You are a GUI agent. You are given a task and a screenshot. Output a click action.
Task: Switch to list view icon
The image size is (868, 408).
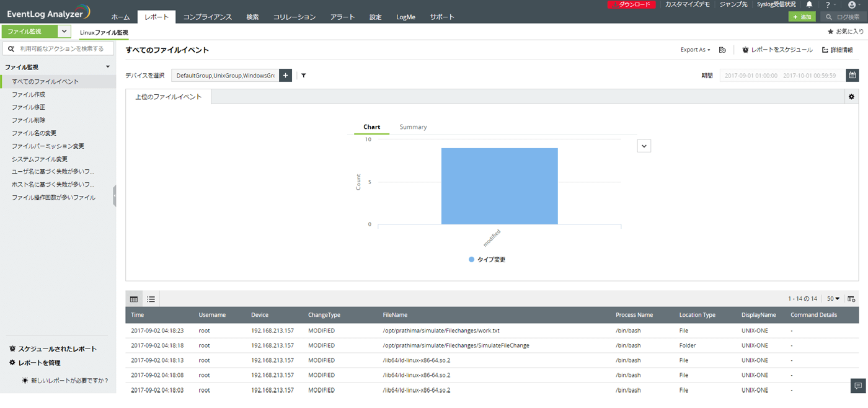(151, 299)
